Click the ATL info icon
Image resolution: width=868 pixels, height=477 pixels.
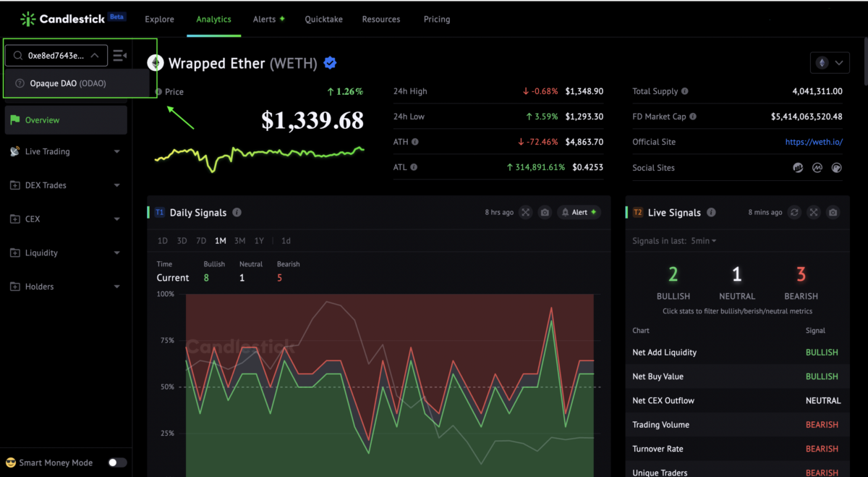[x=414, y=167]
